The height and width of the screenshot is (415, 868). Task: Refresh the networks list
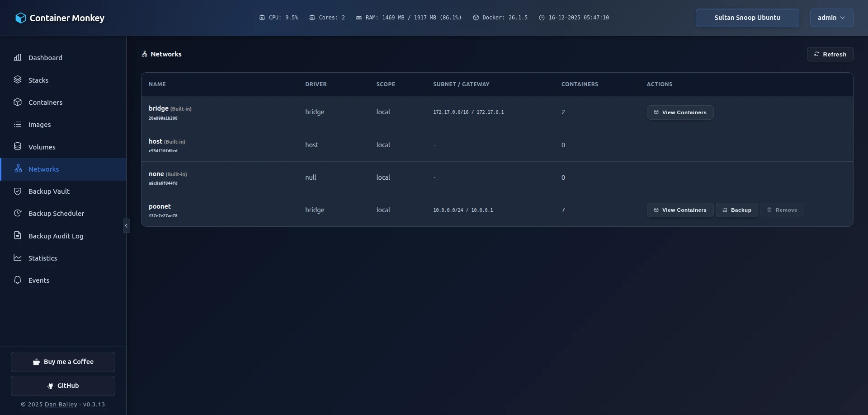tap(830, 54)
